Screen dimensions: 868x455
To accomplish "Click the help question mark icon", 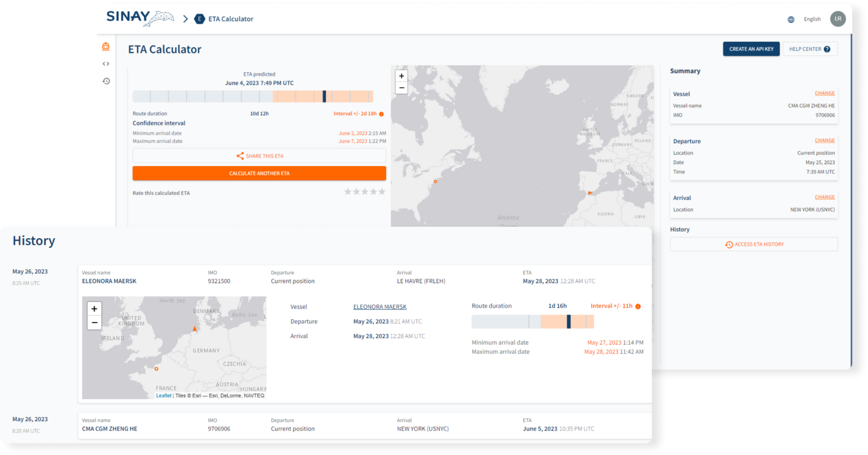I will (827, 49).
